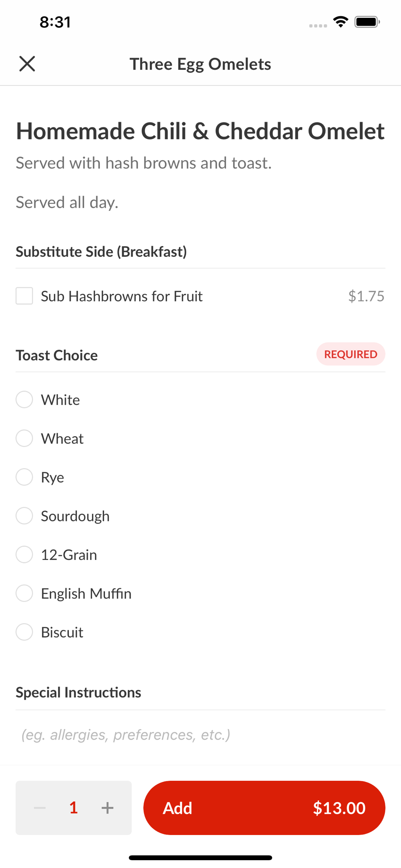
Task: Select Sourdough toast option
Action: click(24, 516)
